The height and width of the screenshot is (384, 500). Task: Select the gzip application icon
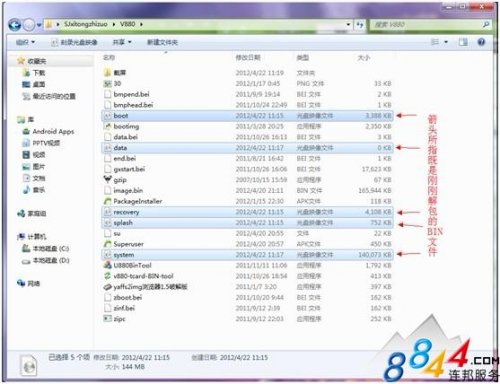tap(107, 180)
